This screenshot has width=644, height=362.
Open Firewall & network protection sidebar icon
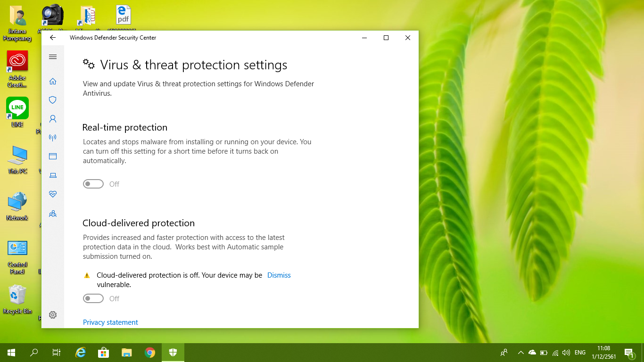tap(53, 138)
